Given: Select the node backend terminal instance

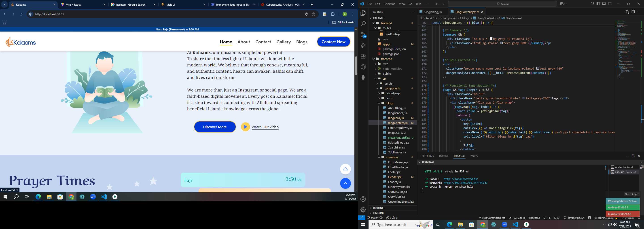Looking at the screenshot, I should click(x=624, y=167).
